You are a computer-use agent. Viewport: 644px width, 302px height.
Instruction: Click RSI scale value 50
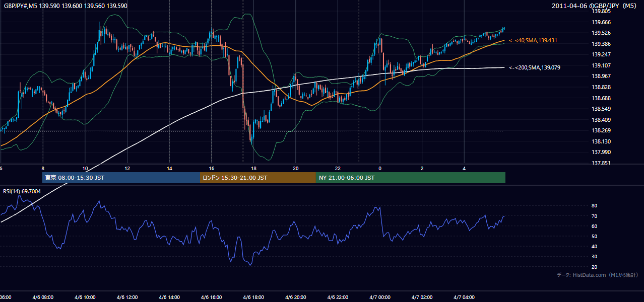tap(594, 237)
